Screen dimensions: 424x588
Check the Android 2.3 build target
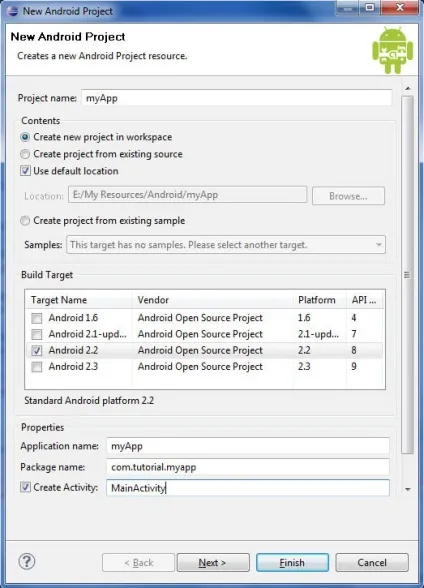coord(37,366)
